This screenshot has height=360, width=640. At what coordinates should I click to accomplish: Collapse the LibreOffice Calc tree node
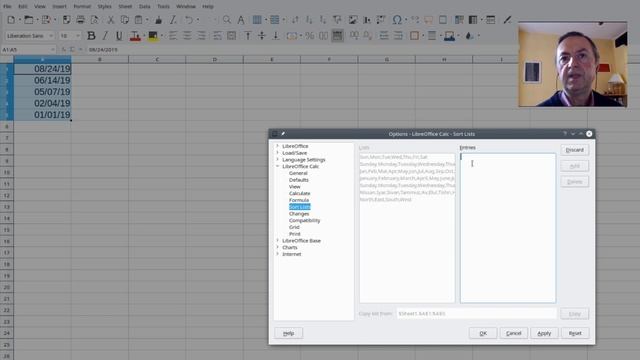(x=278, y=166)
